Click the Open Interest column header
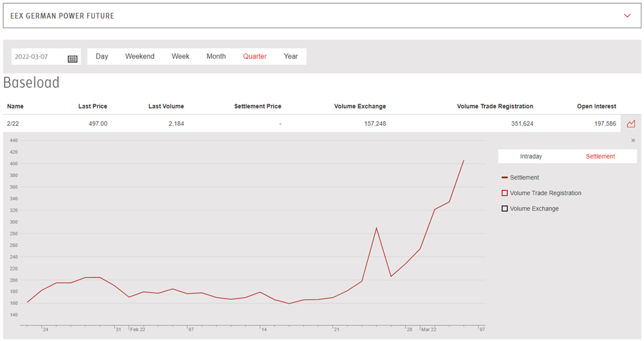644x341 pixels. pyautogui.click(x=596, y=106)
